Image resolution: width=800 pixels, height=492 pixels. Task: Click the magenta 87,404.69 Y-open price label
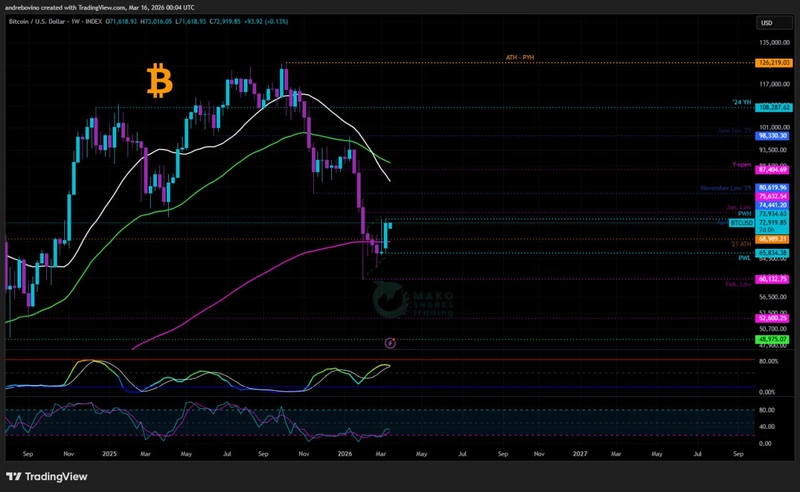click(774, 170)
